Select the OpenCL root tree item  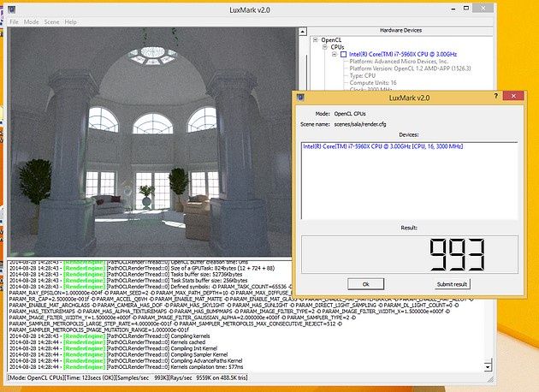[x=331, y=40]
